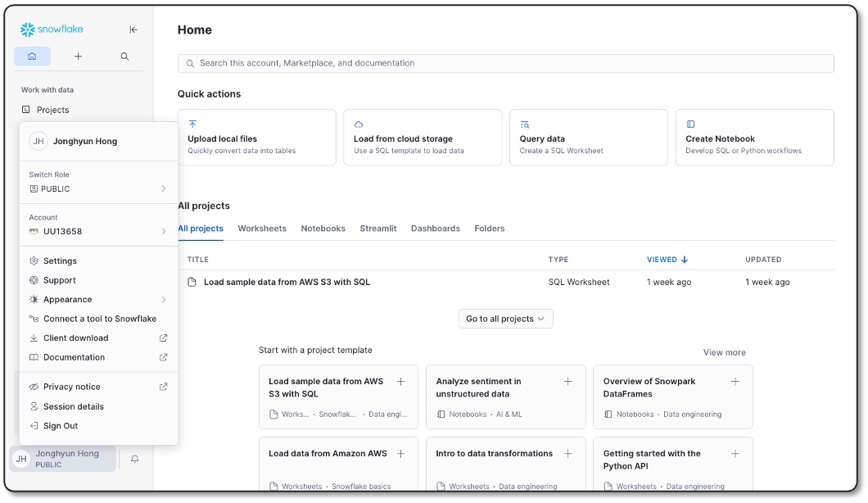Open Load sample data from AWS S3 worksheet row

click(x=505, y=282)
